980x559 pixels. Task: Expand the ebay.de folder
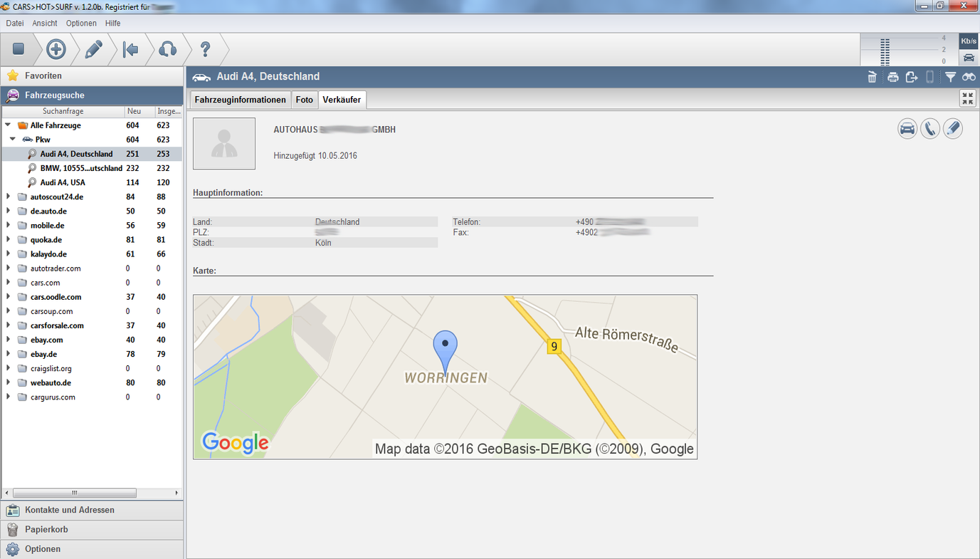pyautogui.click(x=8, y=354)
